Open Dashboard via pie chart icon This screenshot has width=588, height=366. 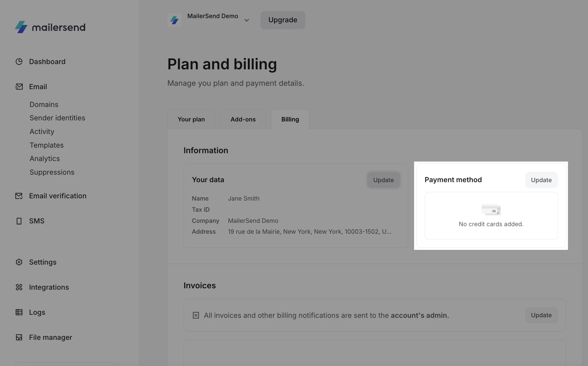tap(19, 62)
